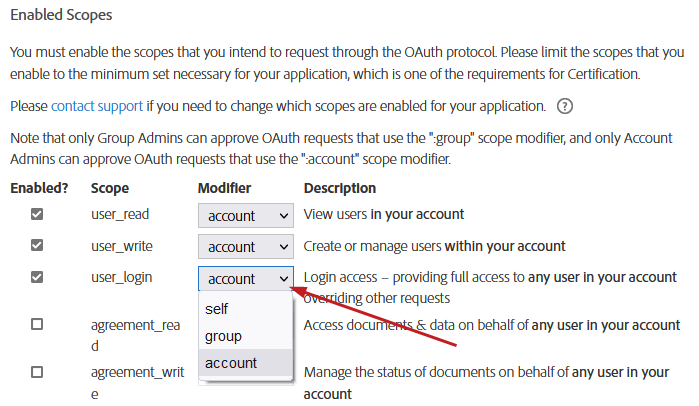Click the Description column header
This screenshot has width=699, height=406.
(340, 188)
